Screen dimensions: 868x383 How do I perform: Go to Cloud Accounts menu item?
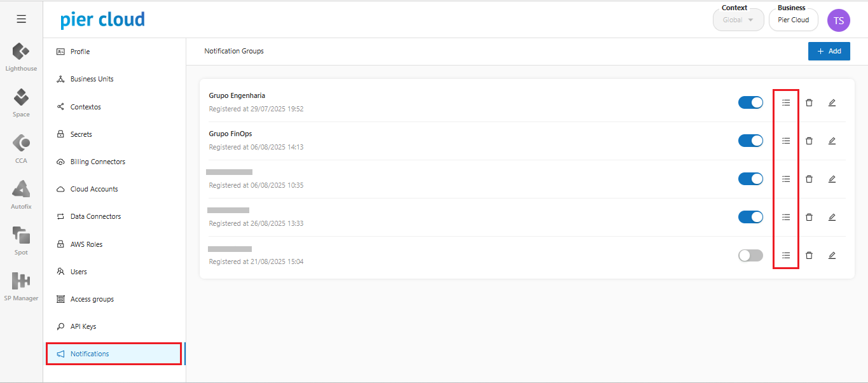(94, 189)
